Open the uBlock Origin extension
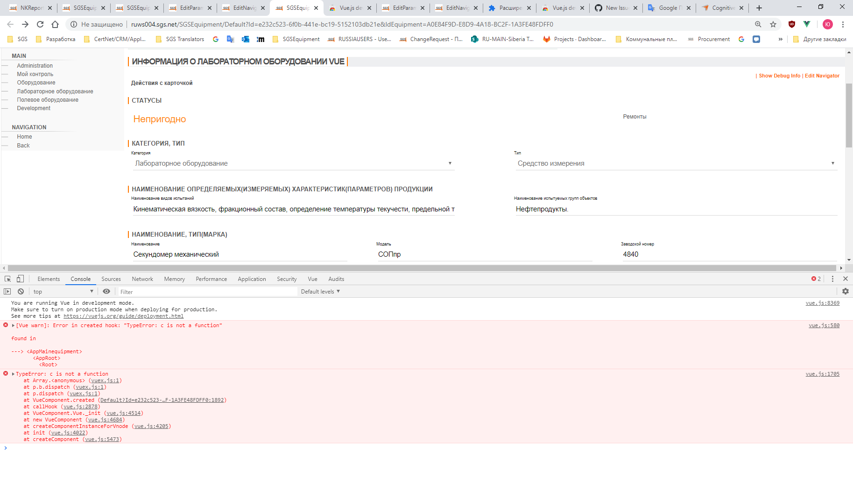 [792, 24]
